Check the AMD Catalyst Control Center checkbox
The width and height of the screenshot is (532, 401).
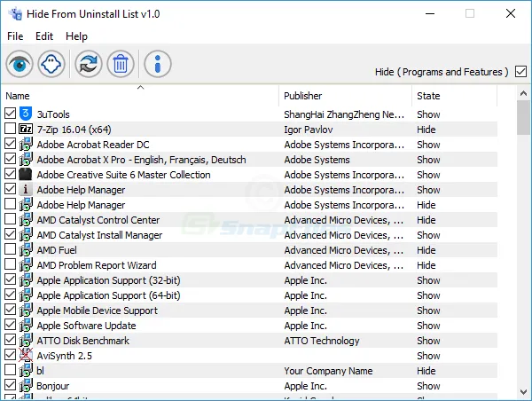coord(10,219)
